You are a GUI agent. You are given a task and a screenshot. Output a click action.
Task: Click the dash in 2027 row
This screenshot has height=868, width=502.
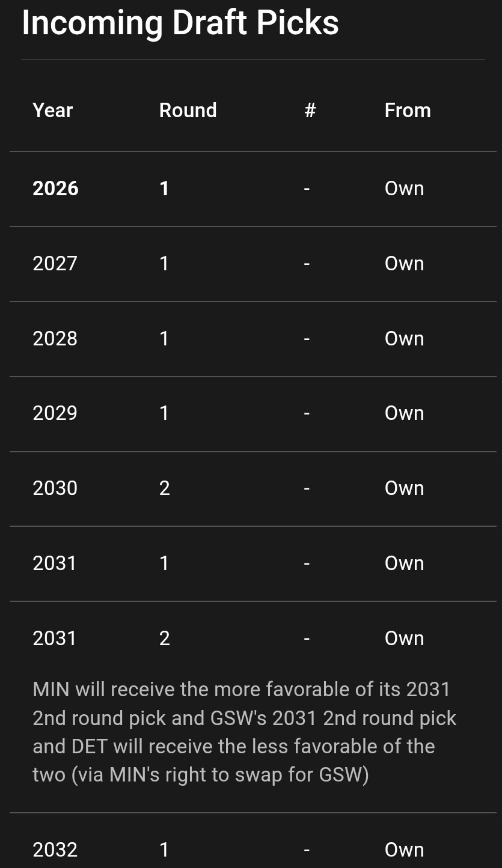click(307, 264)
